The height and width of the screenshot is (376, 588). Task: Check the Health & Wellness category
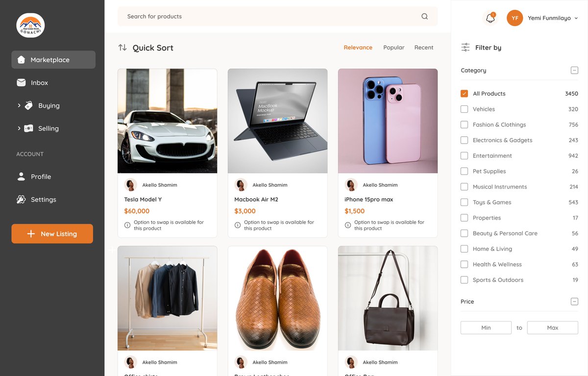click(x=465, y=264)
